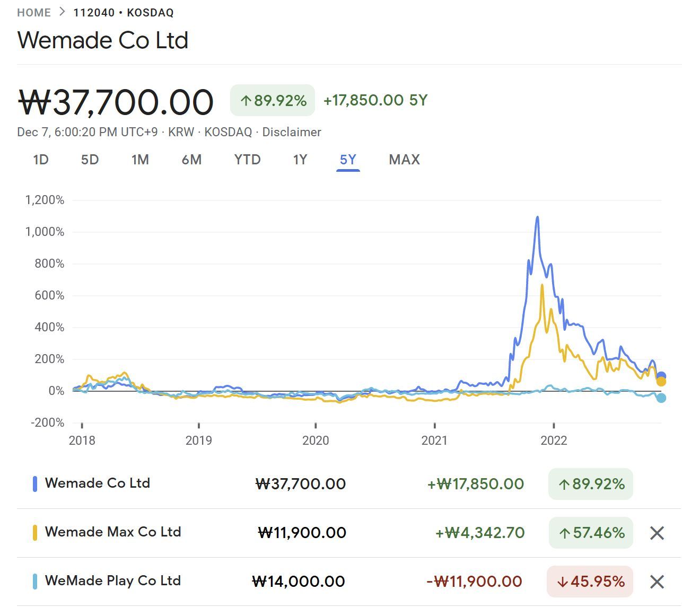Click the blue line's peak on the chart
Viewport: 682px width, 616px height.
538,217
